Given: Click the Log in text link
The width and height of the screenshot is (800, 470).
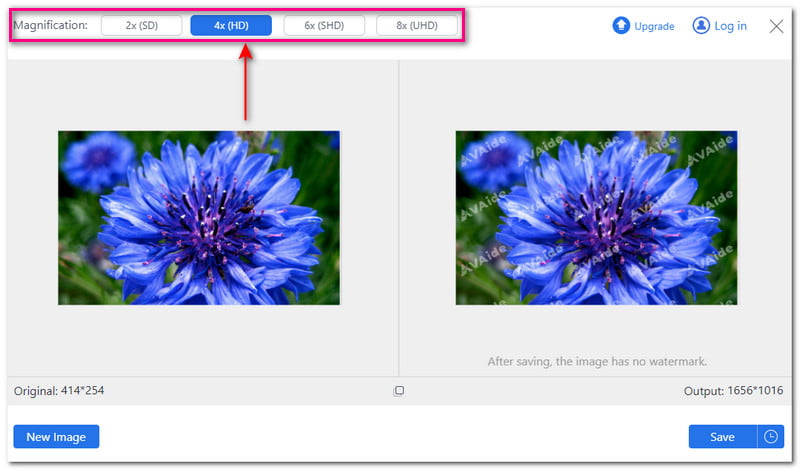Looking at the screenshot, I should (730, 26).
